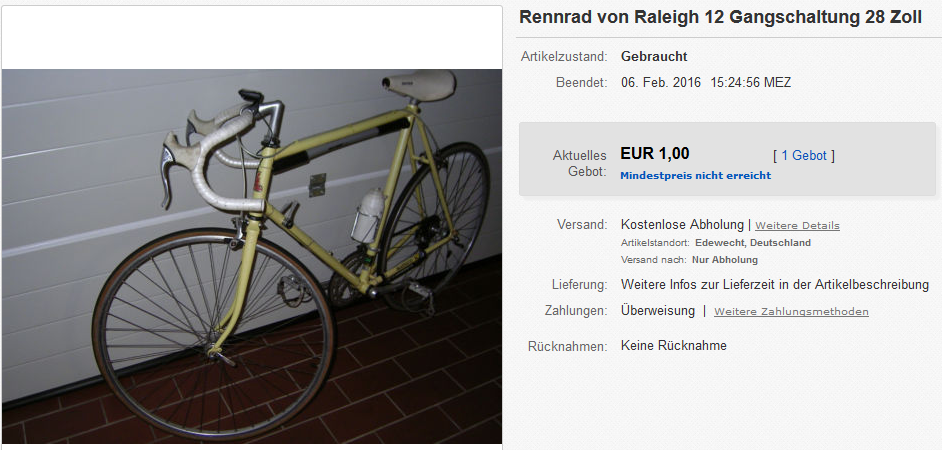The width and height of the screenshot is (942, 450).
Task: Click the 'Keine Rücknahme' returns text
Action: point(673,346)
